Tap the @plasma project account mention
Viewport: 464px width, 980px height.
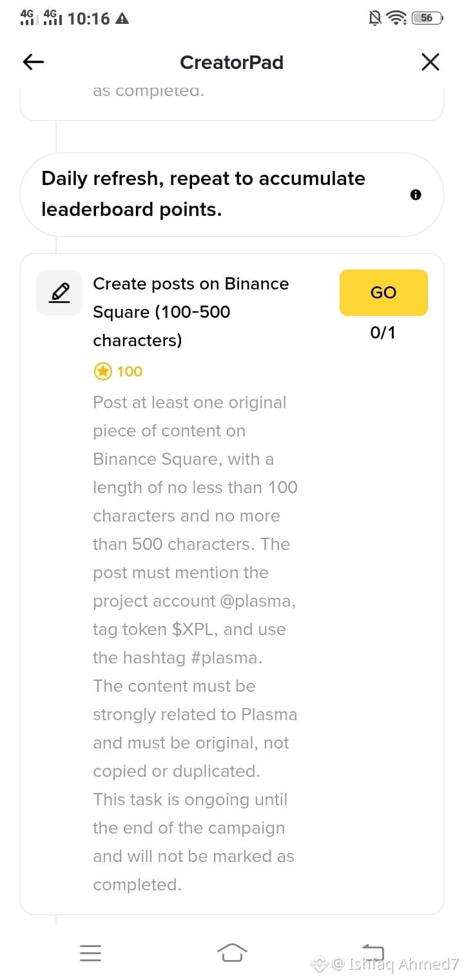click(x=258, y=601)
